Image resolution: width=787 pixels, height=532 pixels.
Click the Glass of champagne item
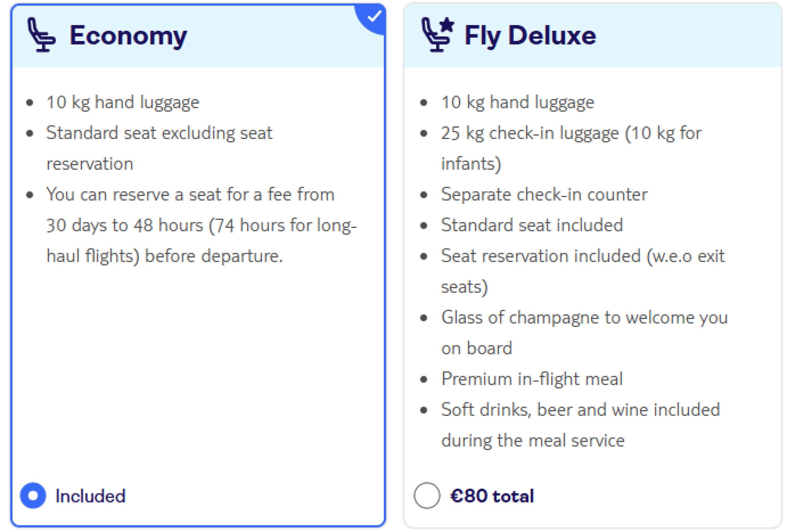tap(584, 332)
